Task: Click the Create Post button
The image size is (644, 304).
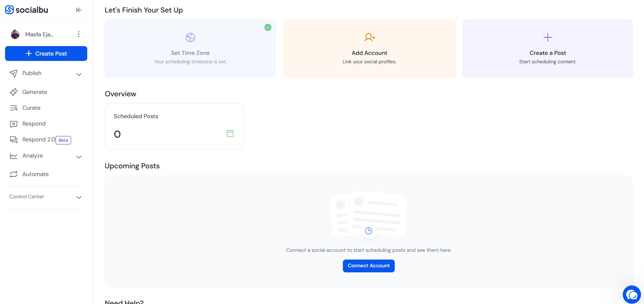Action: 46,54
